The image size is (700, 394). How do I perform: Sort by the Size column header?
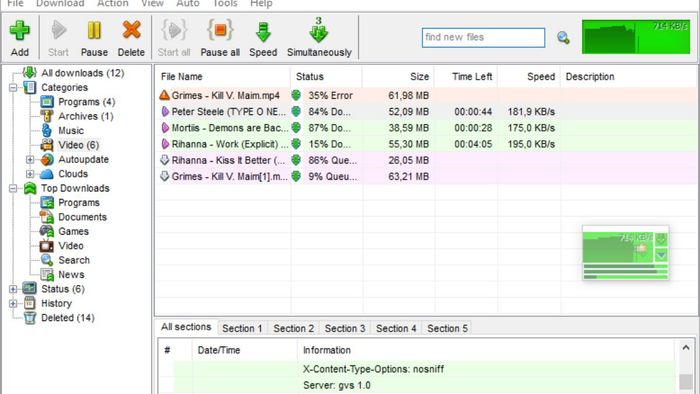pos(398,77)
